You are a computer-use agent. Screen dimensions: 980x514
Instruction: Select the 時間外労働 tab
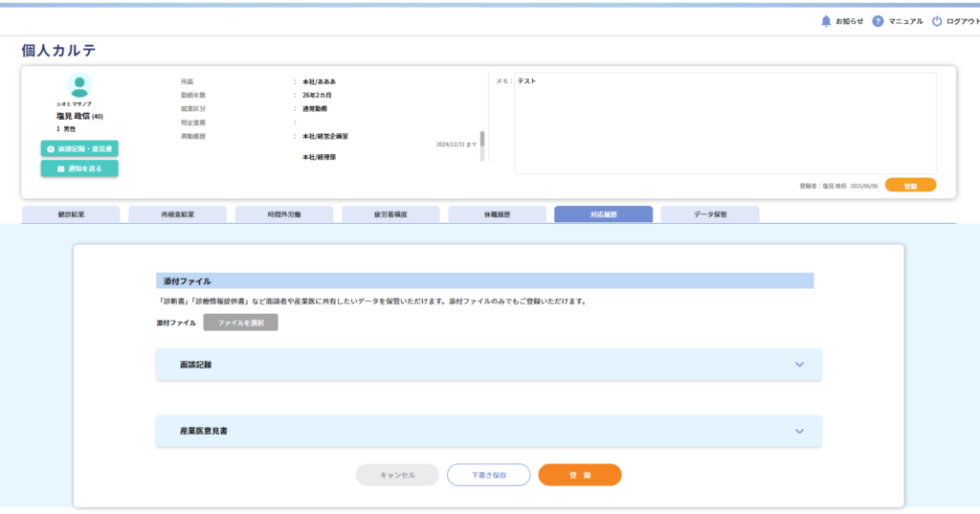pos(284,214)
